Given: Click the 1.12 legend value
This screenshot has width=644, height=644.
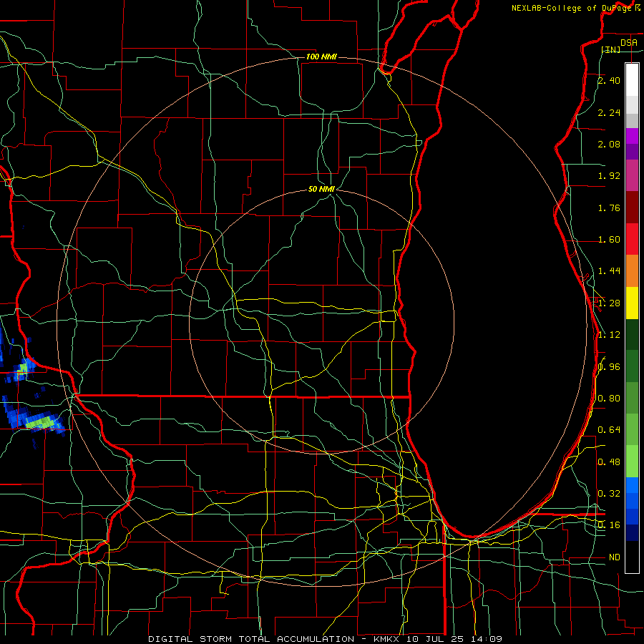Looking at the screenshot, I should coord(609,335).
